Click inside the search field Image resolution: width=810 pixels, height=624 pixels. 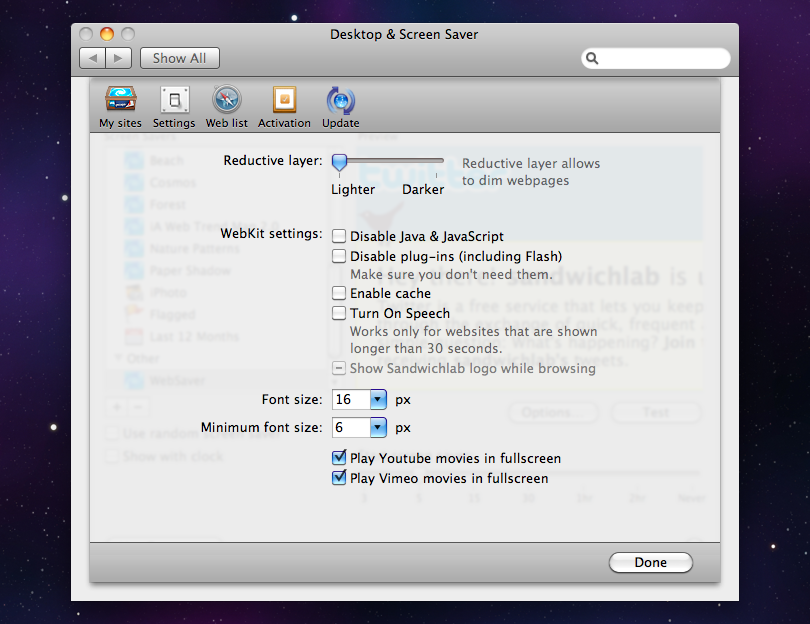coord(662,59)
